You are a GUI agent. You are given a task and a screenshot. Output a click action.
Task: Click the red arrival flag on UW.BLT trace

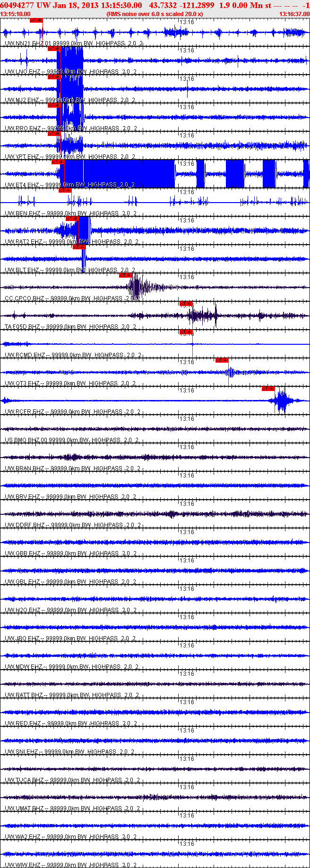pos(79,247)
